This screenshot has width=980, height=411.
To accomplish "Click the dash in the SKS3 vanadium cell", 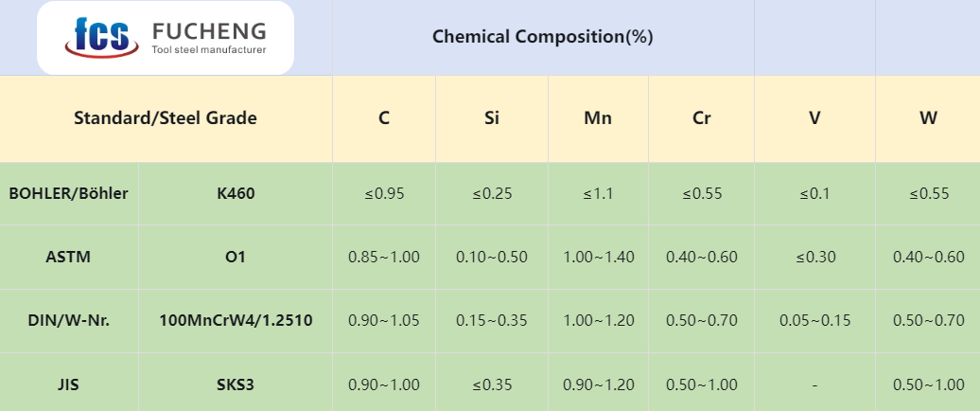I will pyautogui.click(x=814, y=384).
